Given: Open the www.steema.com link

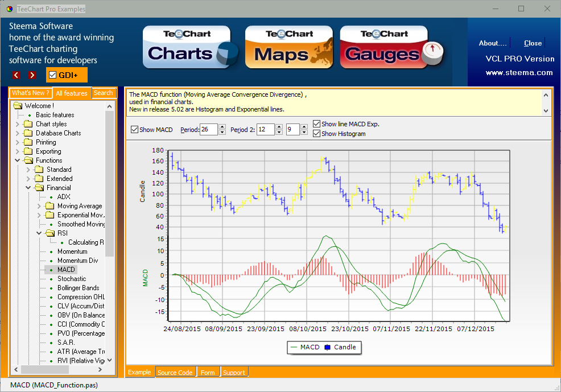Looking at the screenshot, I should (519, 73).
